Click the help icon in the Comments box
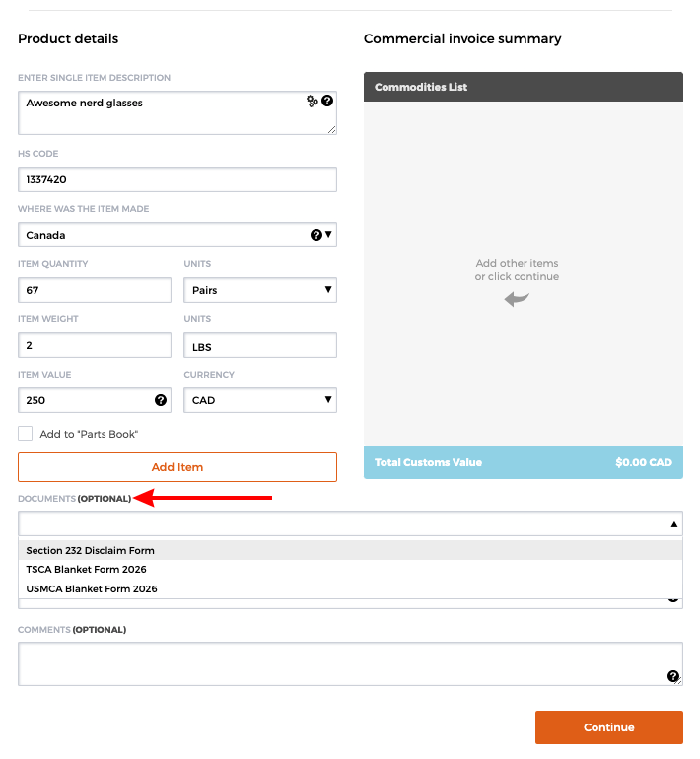Screen dimensions: 700x759 point(673,676)
